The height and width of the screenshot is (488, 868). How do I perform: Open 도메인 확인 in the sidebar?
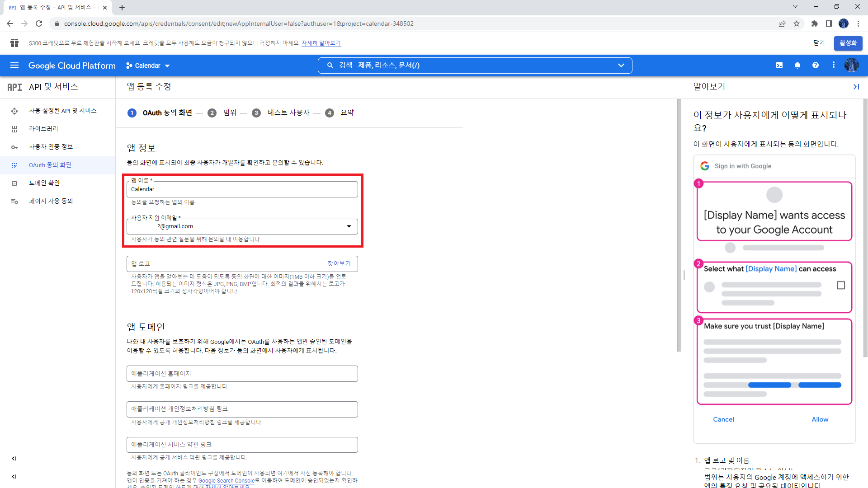tap(44, 183)
